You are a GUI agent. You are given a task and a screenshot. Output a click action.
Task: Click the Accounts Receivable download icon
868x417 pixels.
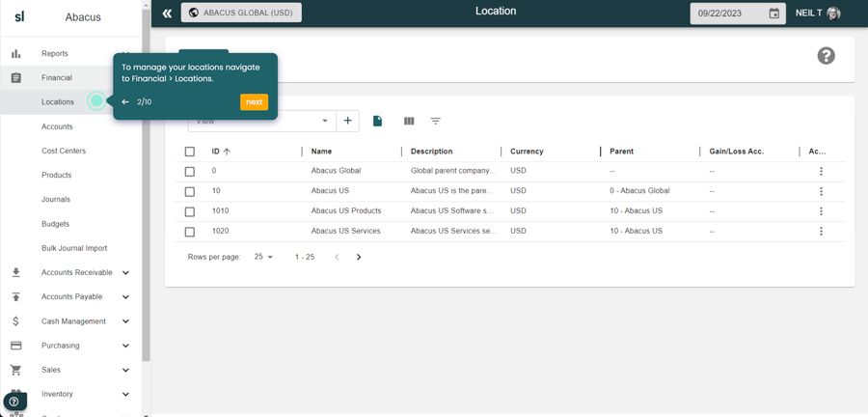[x=16, y=272]
